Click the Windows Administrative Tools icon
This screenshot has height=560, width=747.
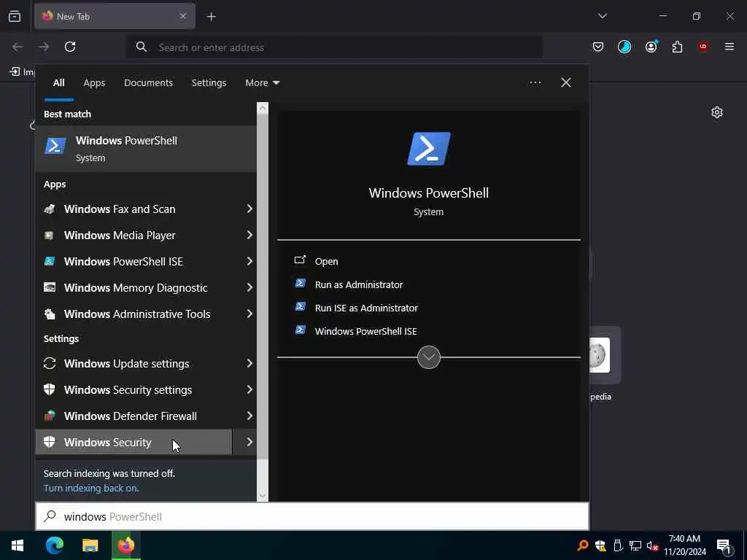(x=50, y=314)
